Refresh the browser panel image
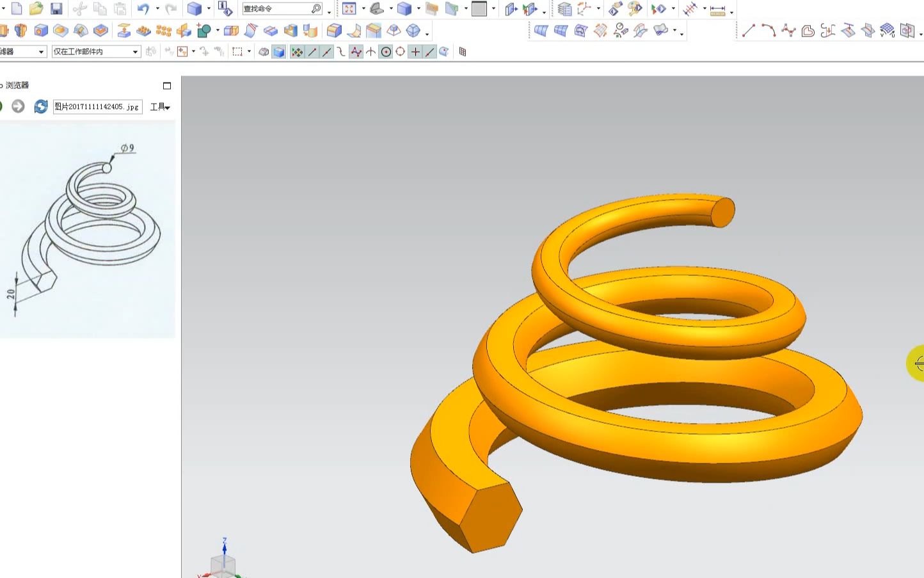 (41, 107)
